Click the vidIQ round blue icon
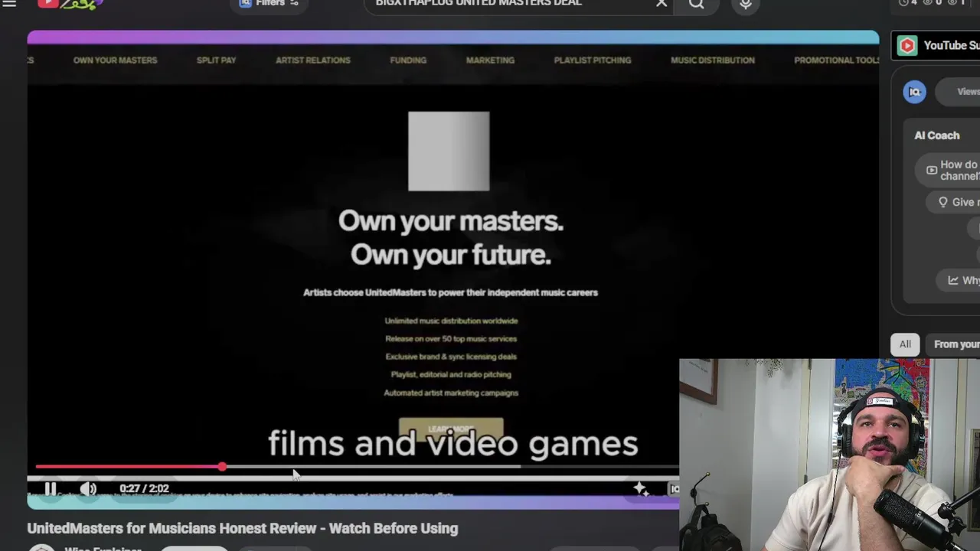This screenshot has width=980, height=551. [914, 92]
